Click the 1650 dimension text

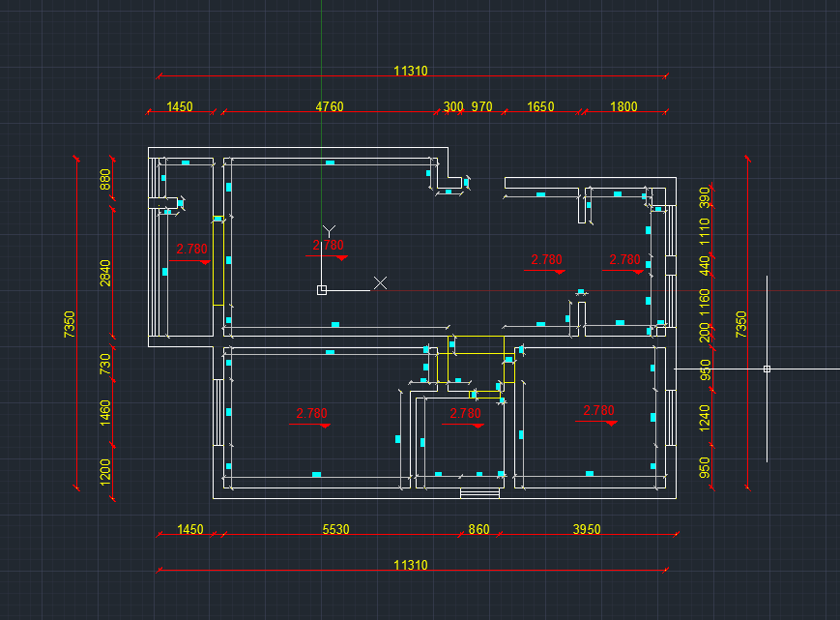tap(540, 106)
